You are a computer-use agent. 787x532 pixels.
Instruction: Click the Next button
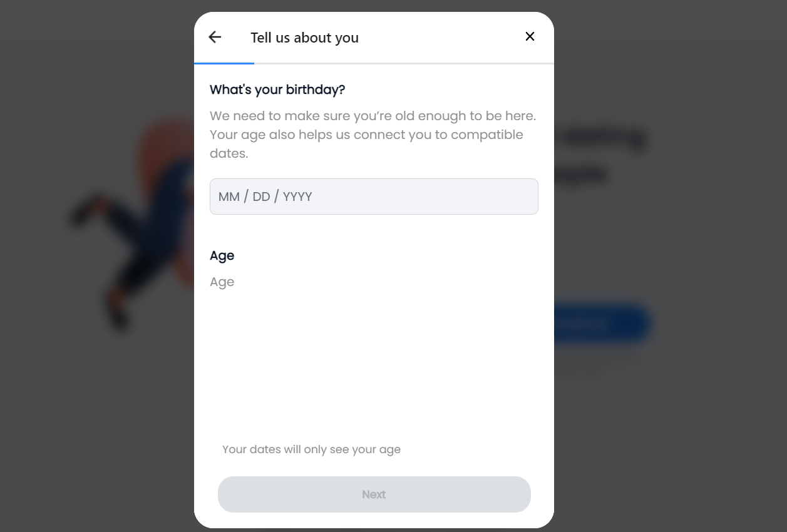[374, 494]
